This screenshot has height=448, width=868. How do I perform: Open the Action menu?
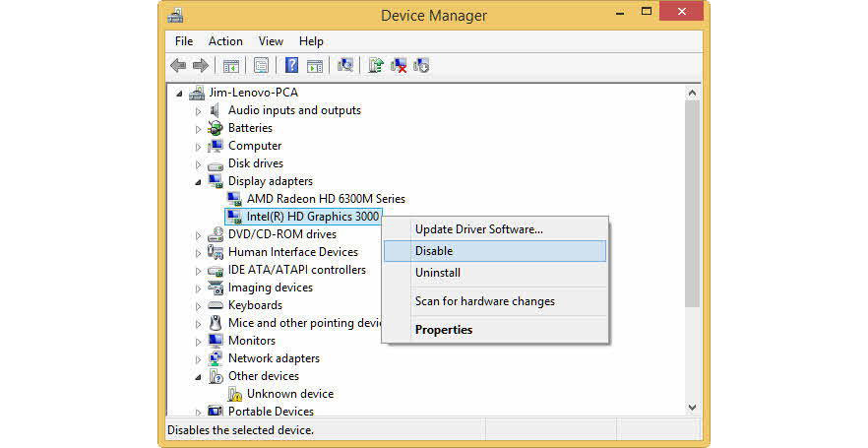point(225,41)
